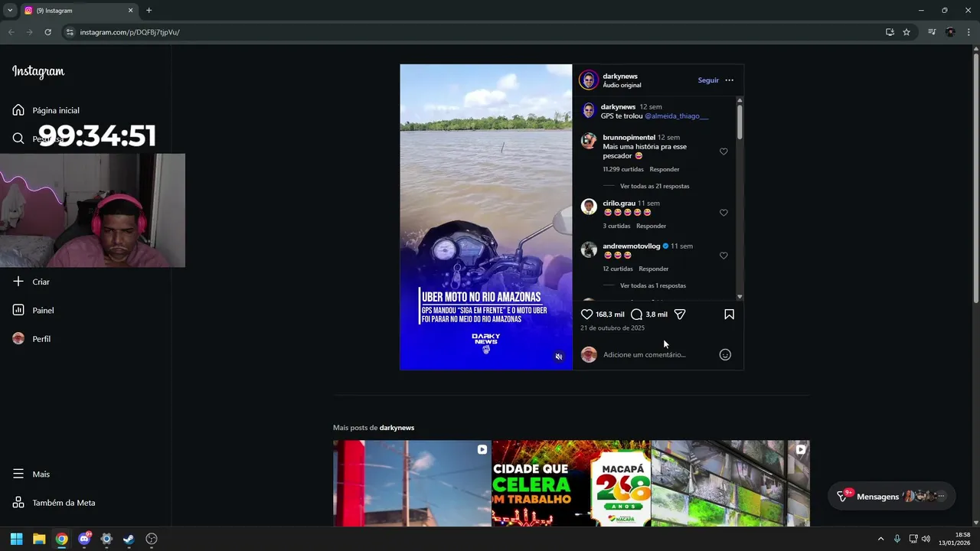Open emoji picker in comment box
The height and width of the screenshot is (551, 980).
725,354
